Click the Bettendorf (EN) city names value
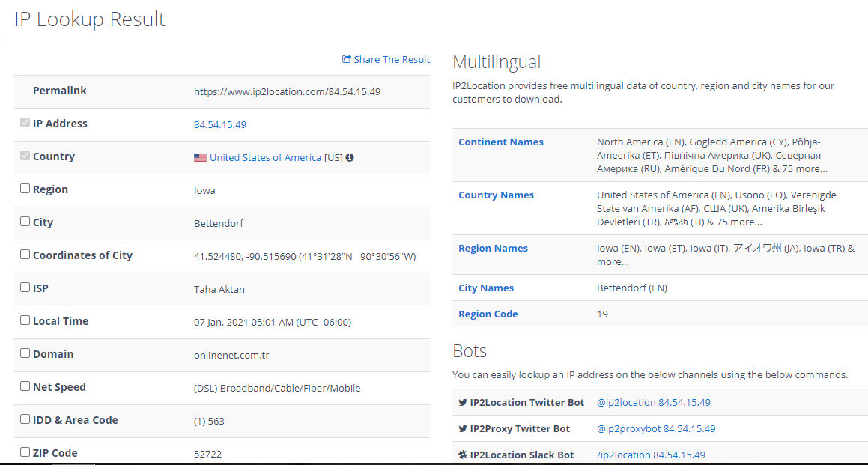The height and width of the screenshot is (465, 868). [x=632, y=288]
